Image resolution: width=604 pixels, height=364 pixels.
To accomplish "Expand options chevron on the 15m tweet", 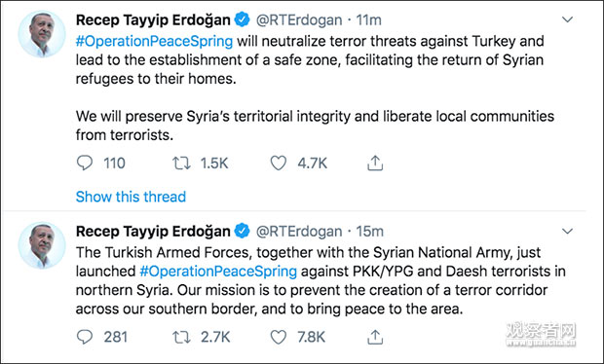I will coord(567,231).
